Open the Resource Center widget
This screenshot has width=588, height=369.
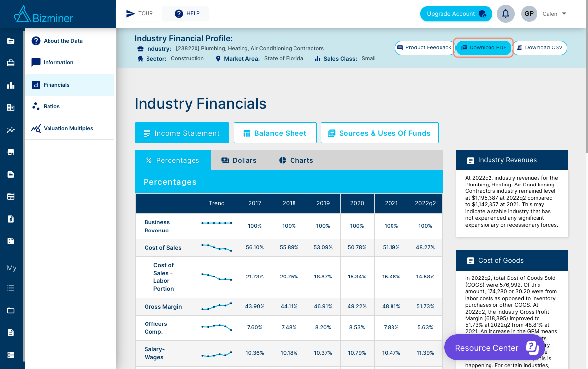coord(494,348)
